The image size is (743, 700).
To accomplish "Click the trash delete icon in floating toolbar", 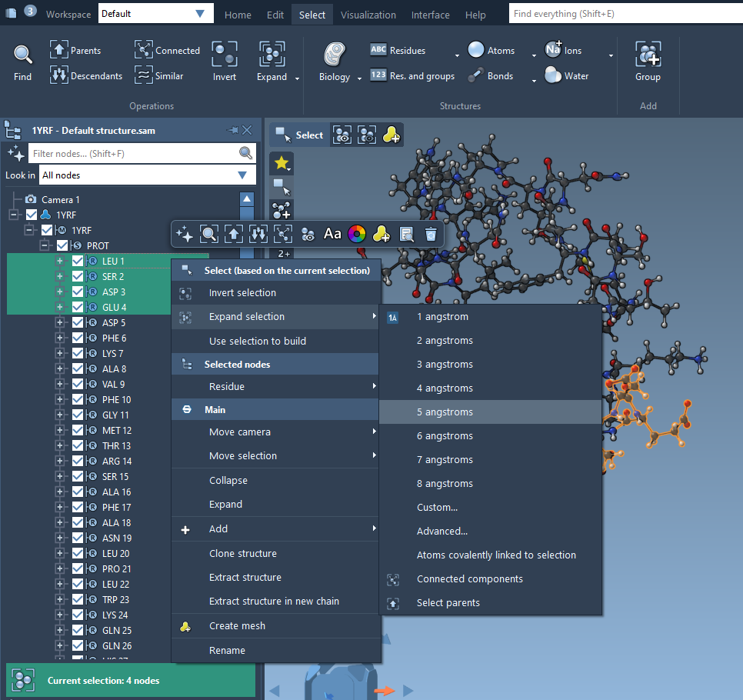I will pyautogui.click(x=431, y=234).
